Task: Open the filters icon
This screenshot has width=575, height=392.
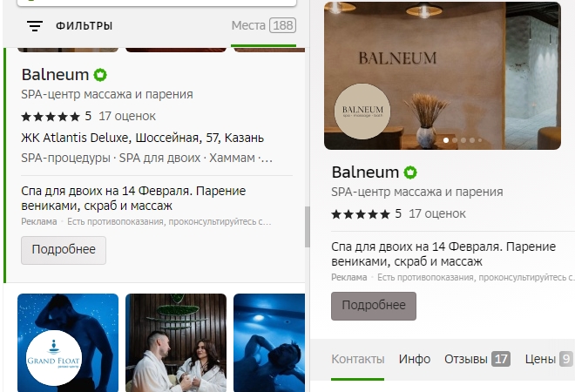Action: (x=35, y=26)
